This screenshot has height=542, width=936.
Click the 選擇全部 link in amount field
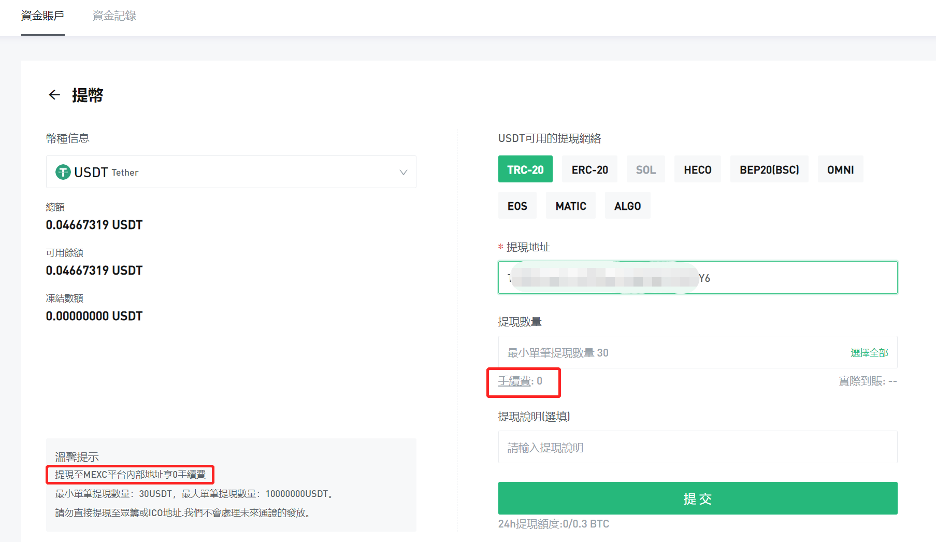(x=869, y=353)
